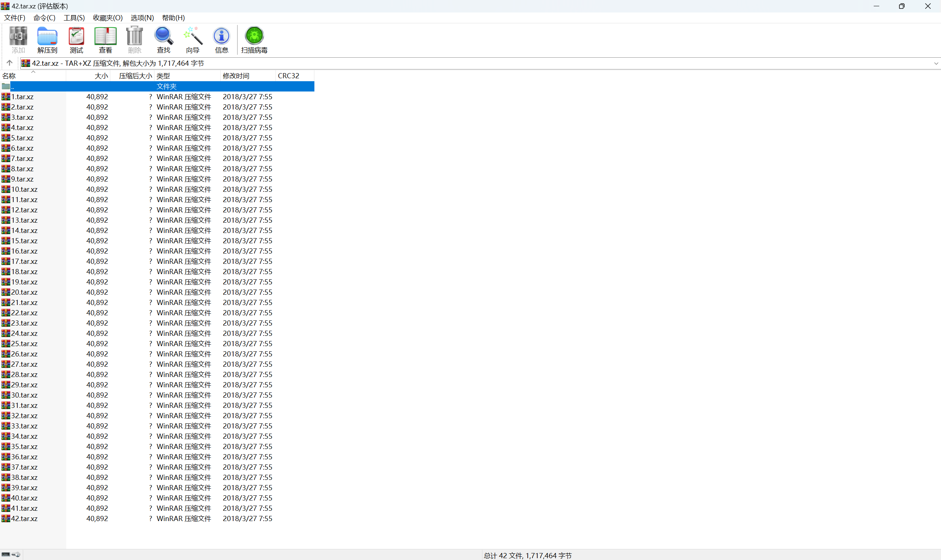
Task: Sort by 修改时间 column header
Action: click(248, 76)
